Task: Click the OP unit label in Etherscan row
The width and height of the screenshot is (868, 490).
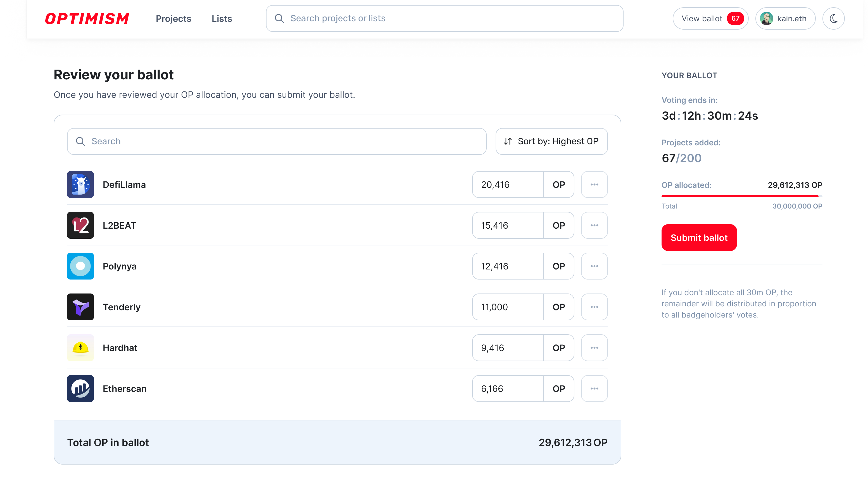Action: click(558, 389)
